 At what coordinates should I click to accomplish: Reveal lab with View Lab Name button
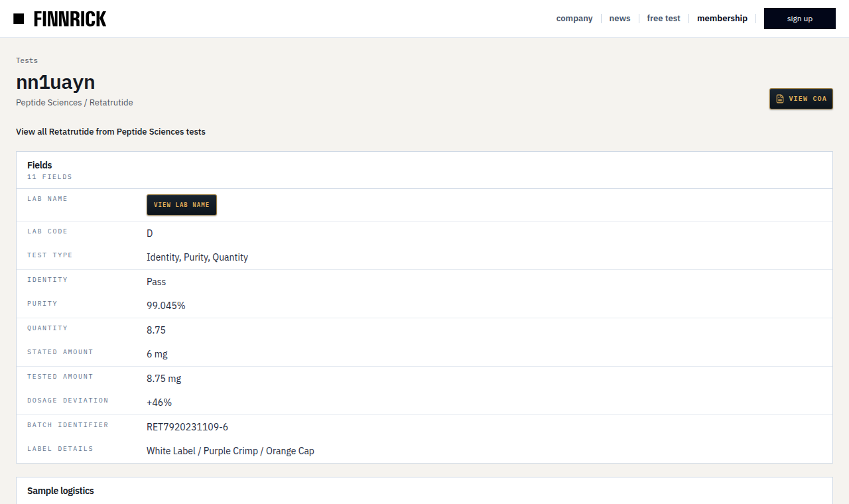(182, 205)
